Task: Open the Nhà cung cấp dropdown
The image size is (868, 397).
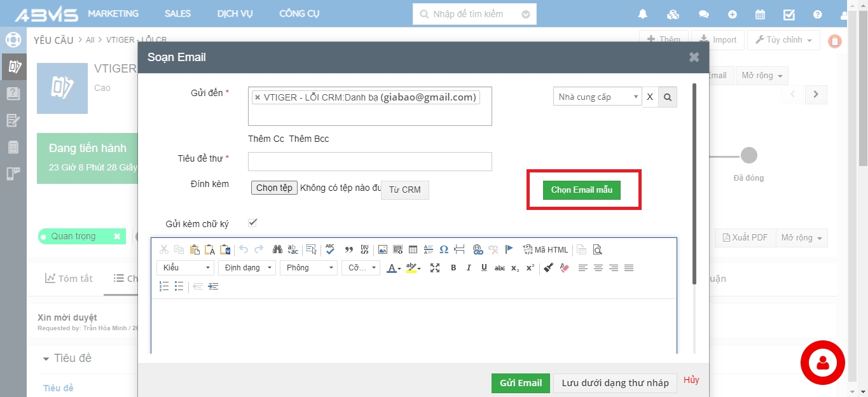Action: pyautogui.click(x=597, y=97)
